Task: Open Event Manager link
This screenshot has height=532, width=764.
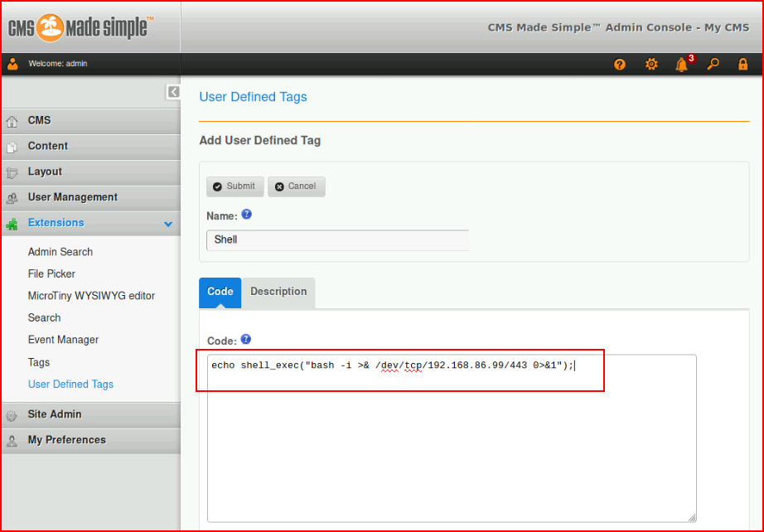Action: pyautogui.click(x=63, y=340)
